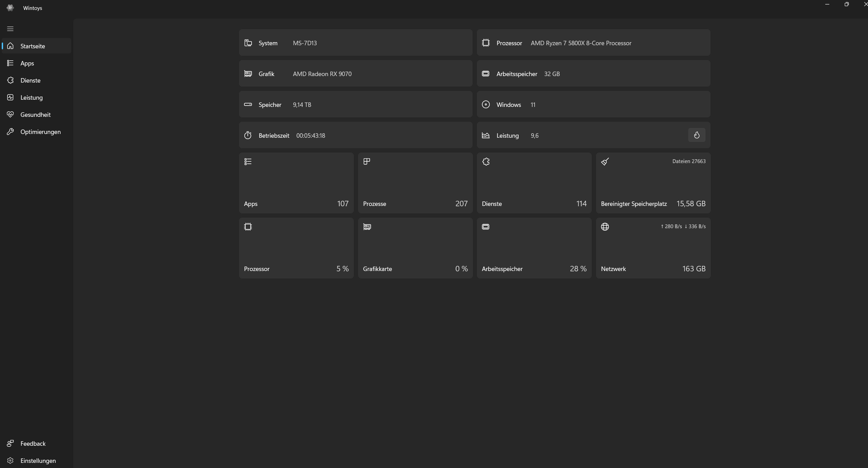868x468 pixels.
Task: Click the stopwatch icon beside Betriebszeit
Action: [x=248, y=136]
